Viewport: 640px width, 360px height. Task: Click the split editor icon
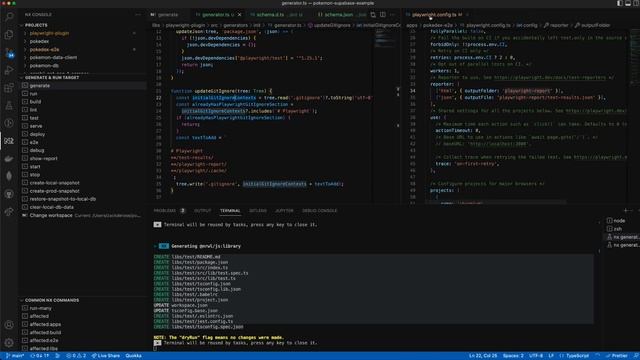[383, 15]
